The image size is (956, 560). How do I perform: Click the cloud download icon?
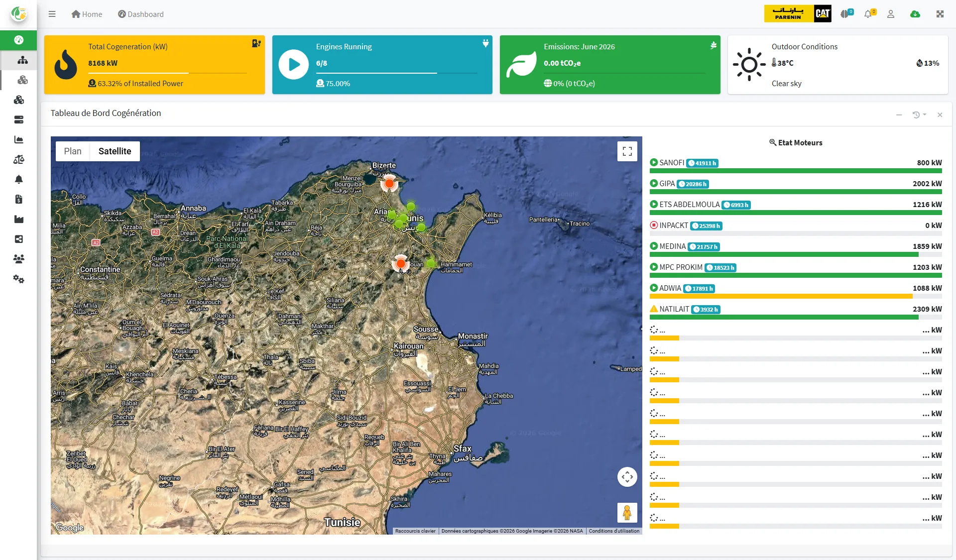(x=915, y=14)
